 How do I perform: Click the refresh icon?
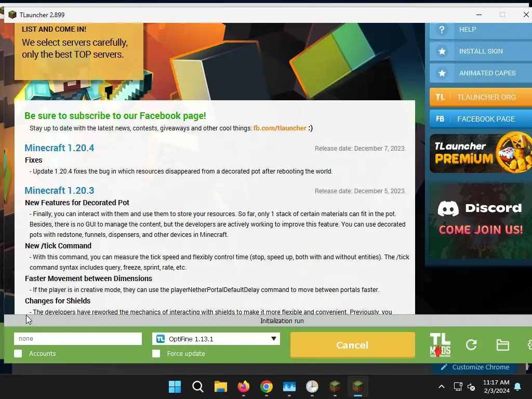pos(471,345)
